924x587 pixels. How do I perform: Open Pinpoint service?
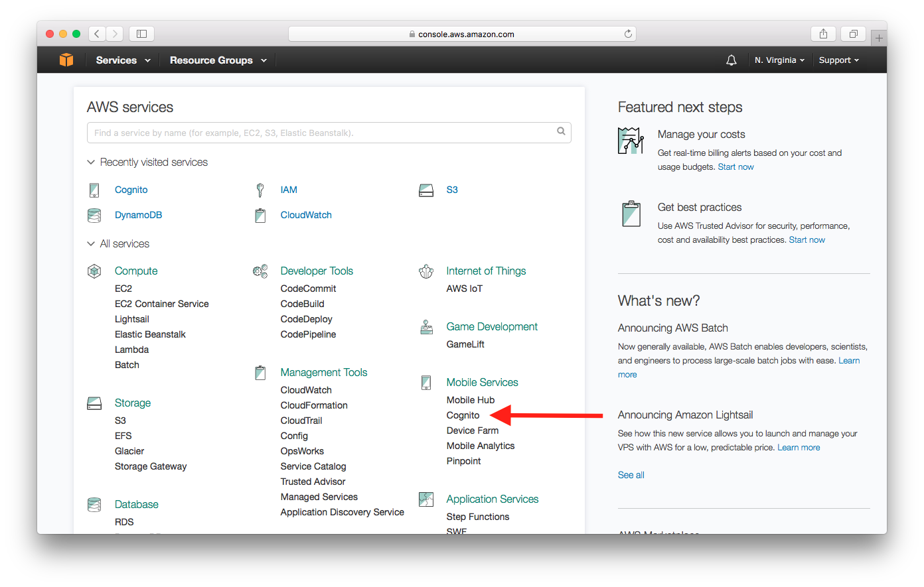[x=463, y=461]
